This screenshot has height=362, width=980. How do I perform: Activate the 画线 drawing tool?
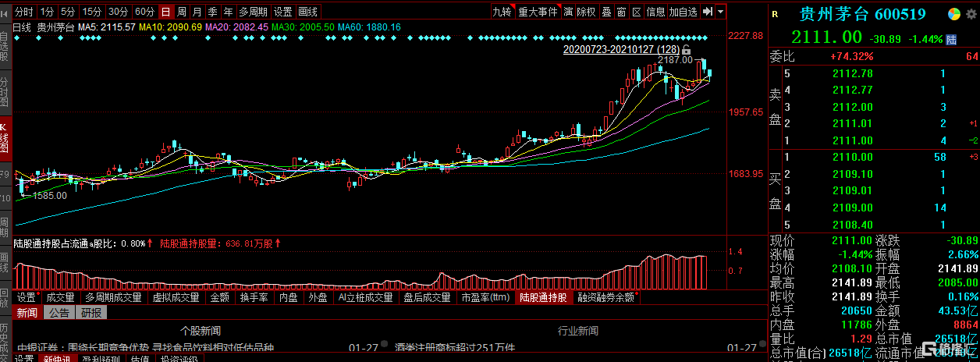coord(307,12)
